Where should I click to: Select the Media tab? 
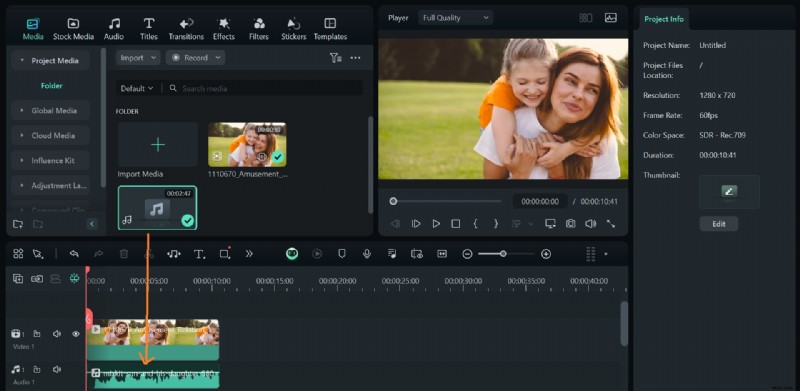[x=33, y=29]
